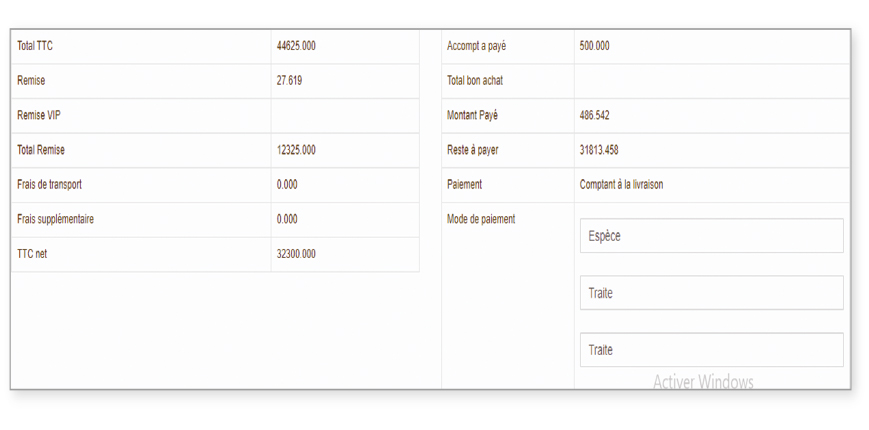Click the Activer Windows watermark text
Screen dimensions: 869x430
click(703, 382)
